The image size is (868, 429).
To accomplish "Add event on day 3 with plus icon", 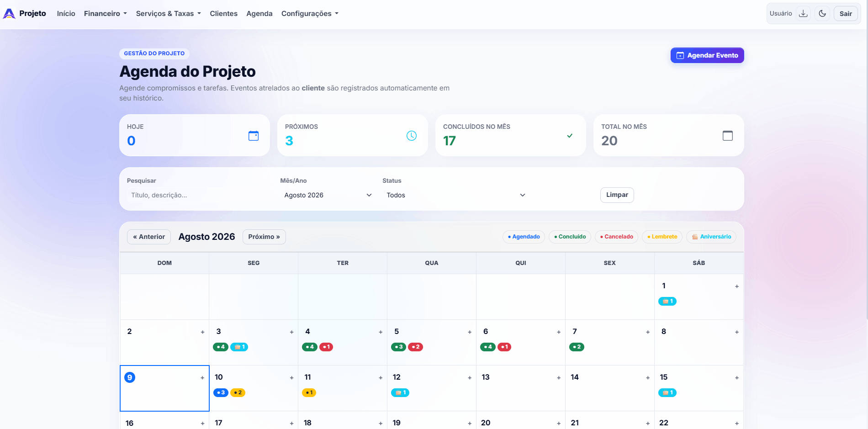I will 291,332.
